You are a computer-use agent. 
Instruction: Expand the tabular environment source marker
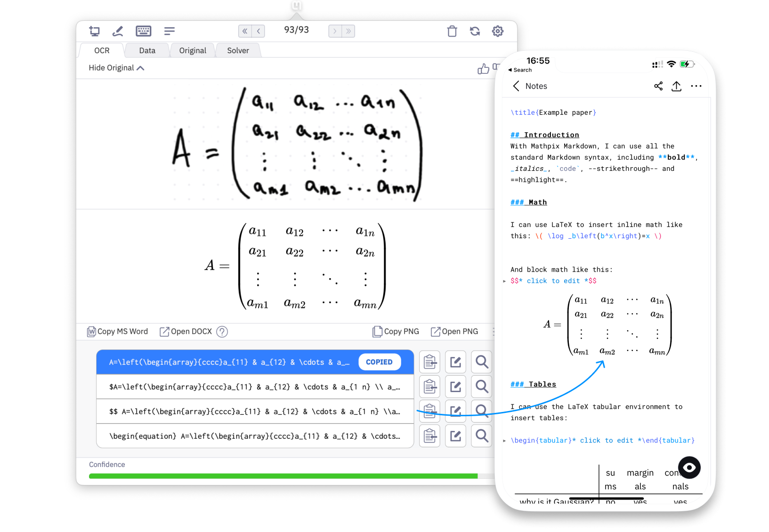[x=504, y=440]
